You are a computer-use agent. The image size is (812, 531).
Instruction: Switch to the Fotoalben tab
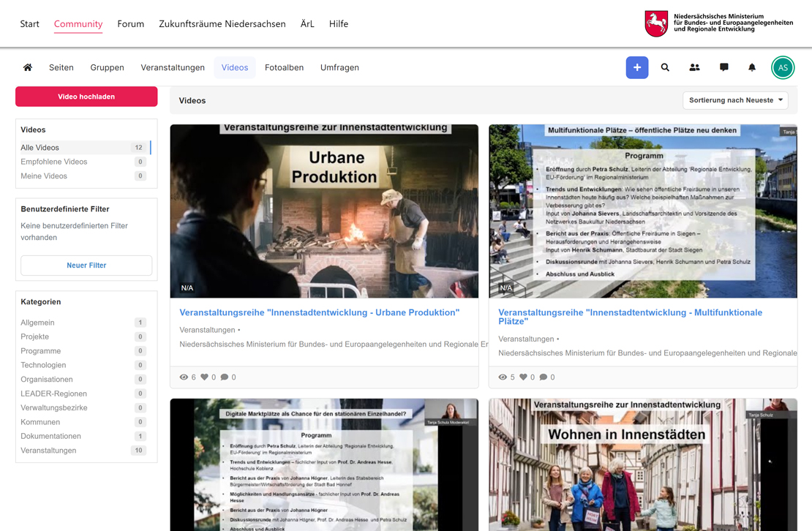(x=284, y=67)
